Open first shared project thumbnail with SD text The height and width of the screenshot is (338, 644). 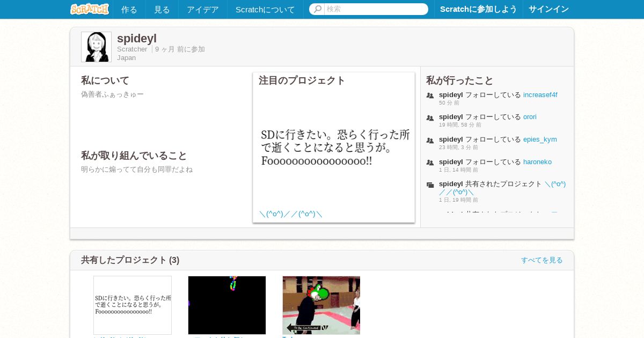click(133, 305)
